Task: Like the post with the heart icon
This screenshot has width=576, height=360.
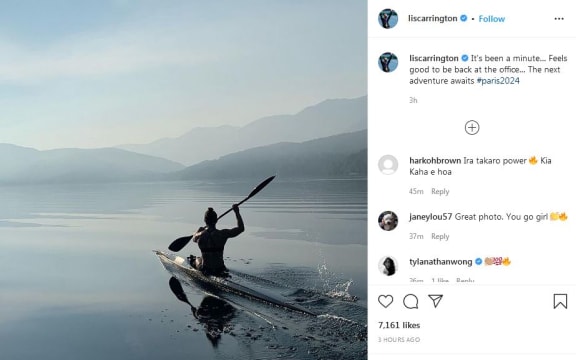Action: click(385, 301)
